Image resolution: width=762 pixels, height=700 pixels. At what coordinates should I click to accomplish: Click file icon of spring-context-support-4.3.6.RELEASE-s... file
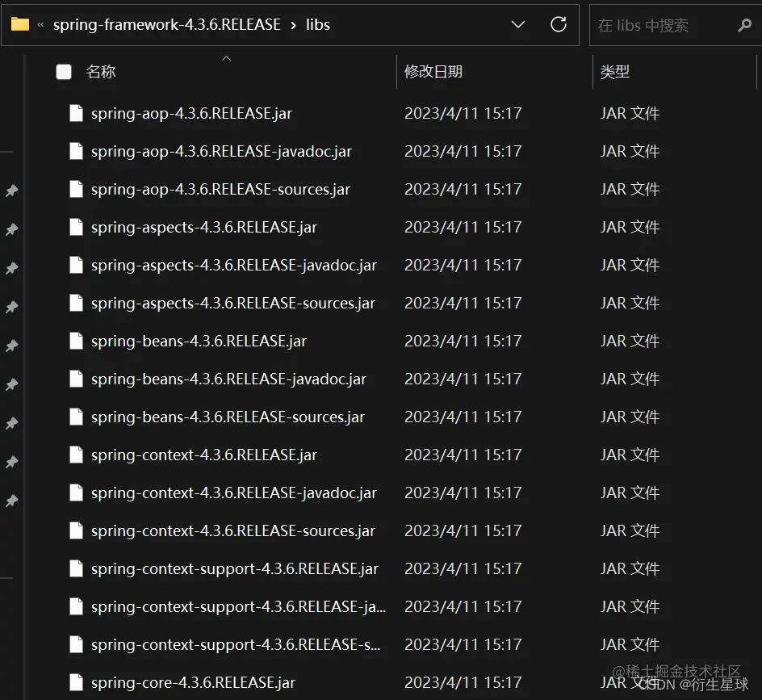point(77,643)
